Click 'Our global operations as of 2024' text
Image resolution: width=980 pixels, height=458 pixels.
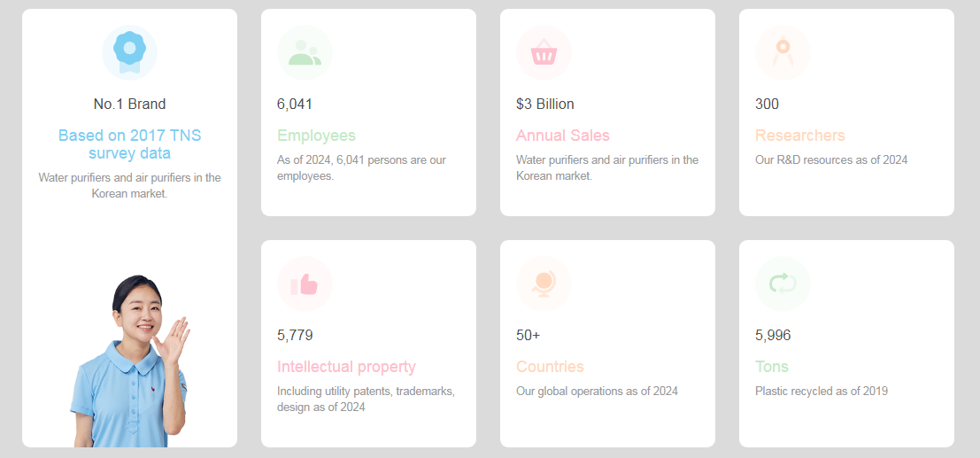pos(597,391)
